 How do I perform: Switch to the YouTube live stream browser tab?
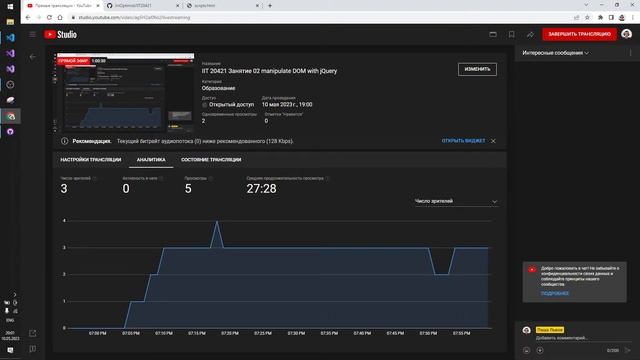pos(62,6)
